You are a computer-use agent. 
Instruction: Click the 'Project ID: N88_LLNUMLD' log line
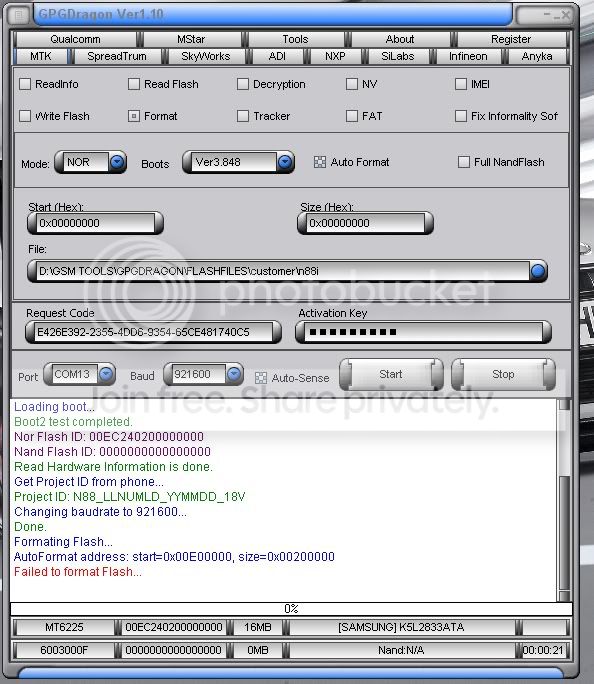[130, 496]
